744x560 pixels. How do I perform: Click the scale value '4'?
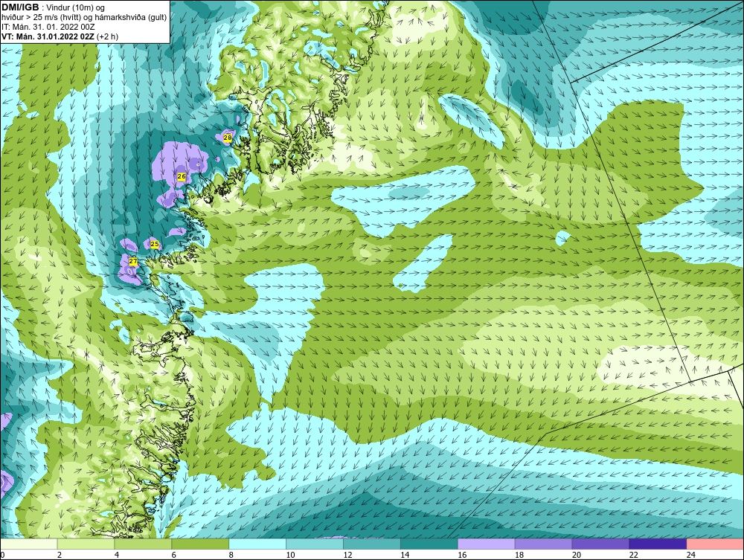[x=117, y=555]
